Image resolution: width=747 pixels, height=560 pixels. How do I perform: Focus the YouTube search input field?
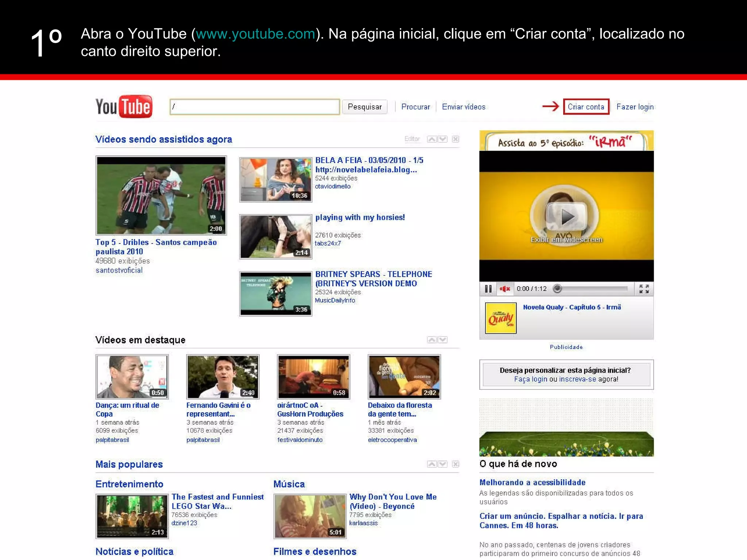(255, 107)
